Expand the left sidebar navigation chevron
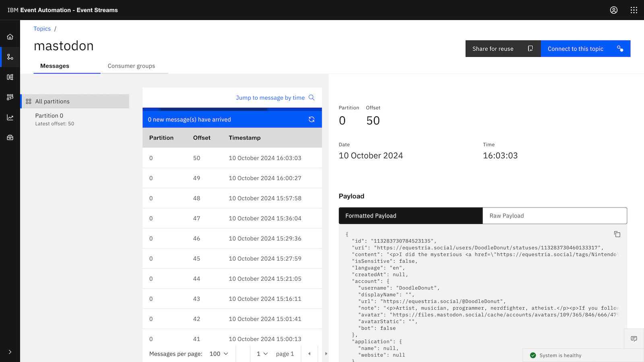This screenshot has height=362, width=644. 10,352
